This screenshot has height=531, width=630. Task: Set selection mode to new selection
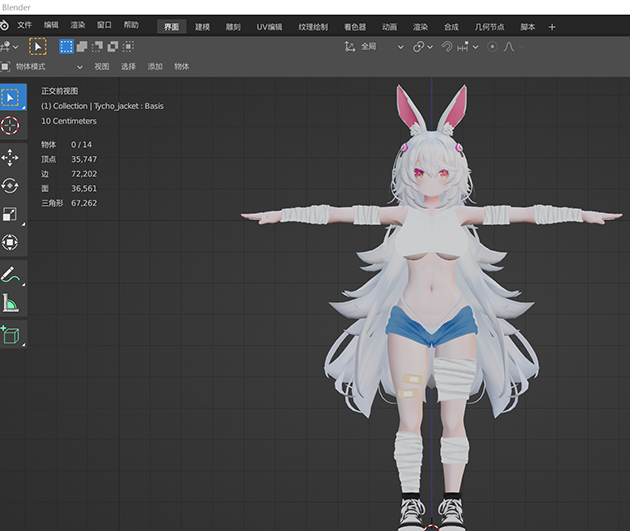tap(66, 47)
